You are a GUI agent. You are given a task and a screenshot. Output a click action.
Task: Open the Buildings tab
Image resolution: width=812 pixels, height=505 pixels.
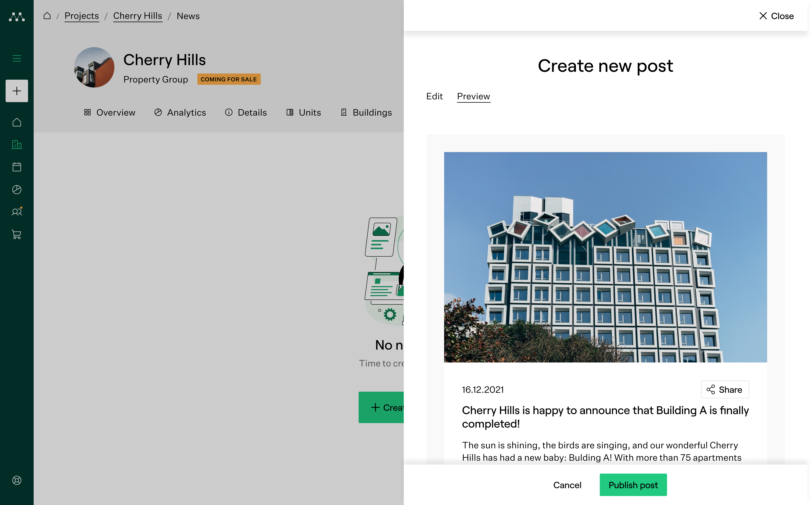coord(366,113)
